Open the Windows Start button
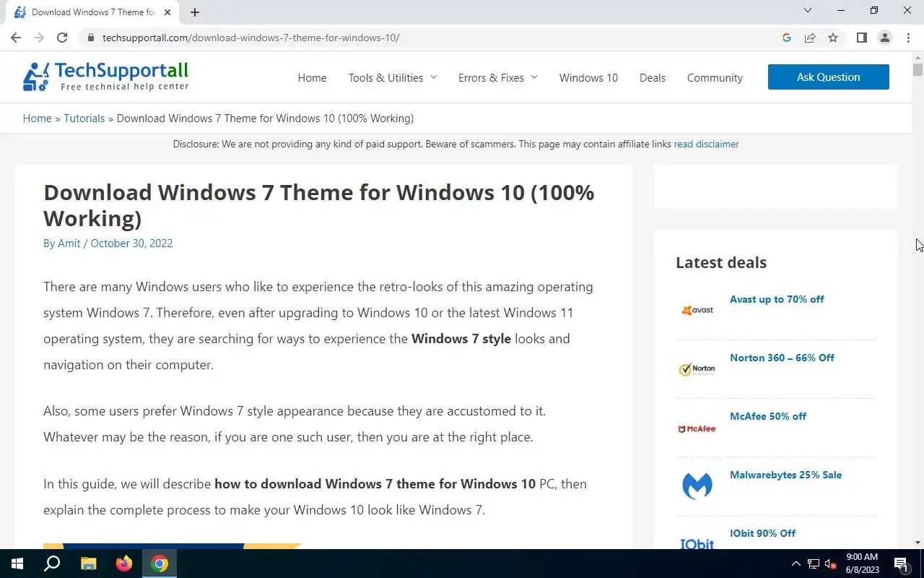The width and height of the screenshot is (924, 578). (x=17, y=564)
